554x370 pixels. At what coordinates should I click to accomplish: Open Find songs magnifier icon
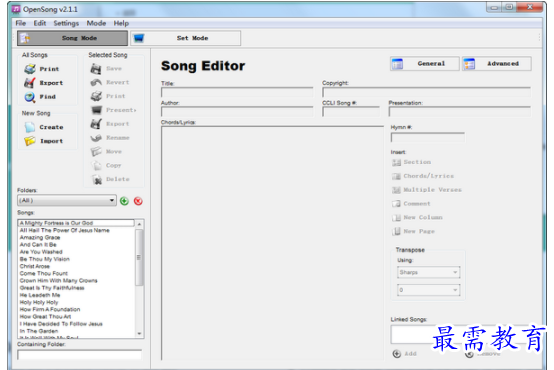(30, 97)
